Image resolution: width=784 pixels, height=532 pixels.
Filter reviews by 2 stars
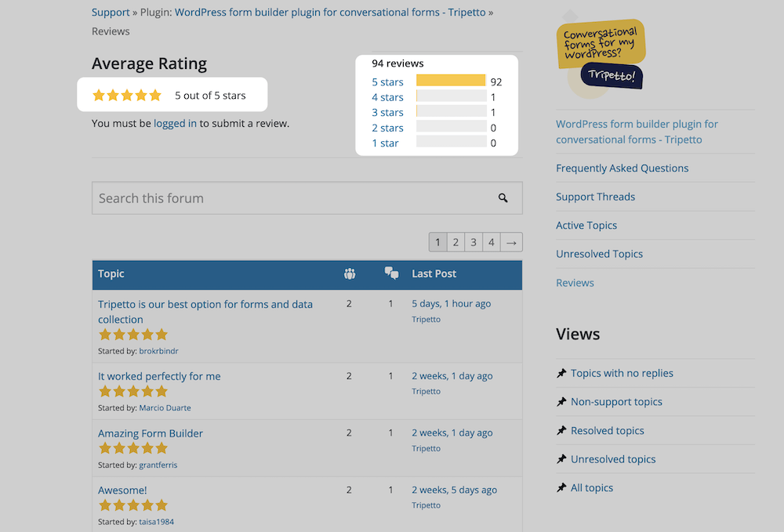(387, 128)
